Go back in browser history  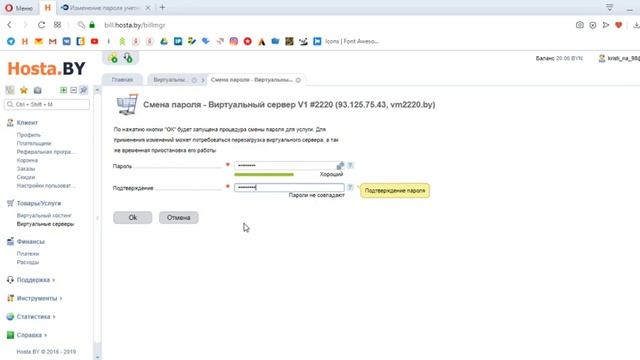pyautogui.click(x=9, y=25)
